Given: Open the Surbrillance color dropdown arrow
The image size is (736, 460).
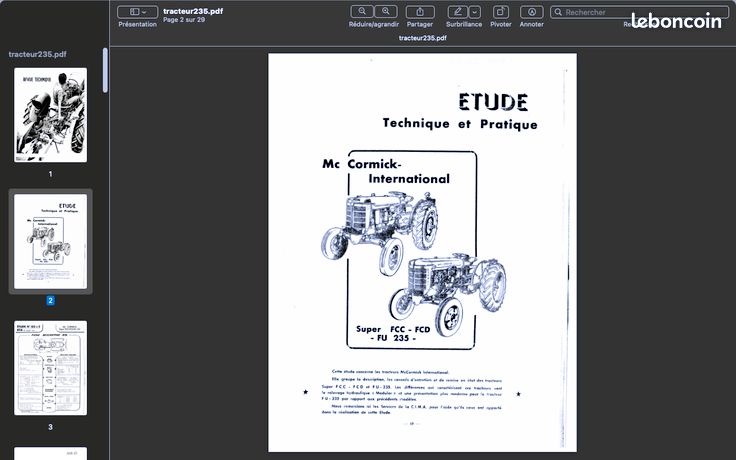Looking at the screenshot, I should [x=475, y=12].
